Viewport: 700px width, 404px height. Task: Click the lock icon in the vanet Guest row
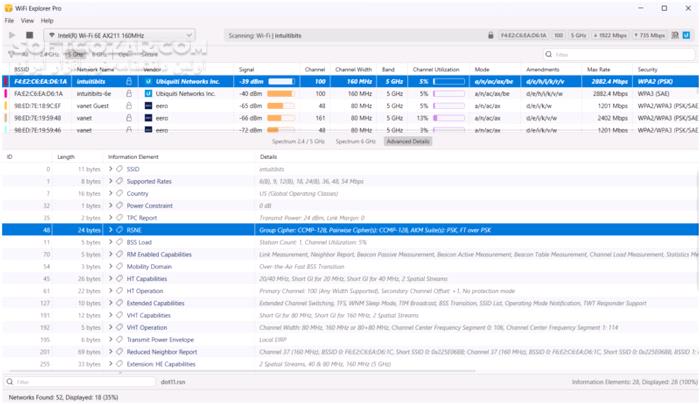pyautogui.click(x=129, y=106)
